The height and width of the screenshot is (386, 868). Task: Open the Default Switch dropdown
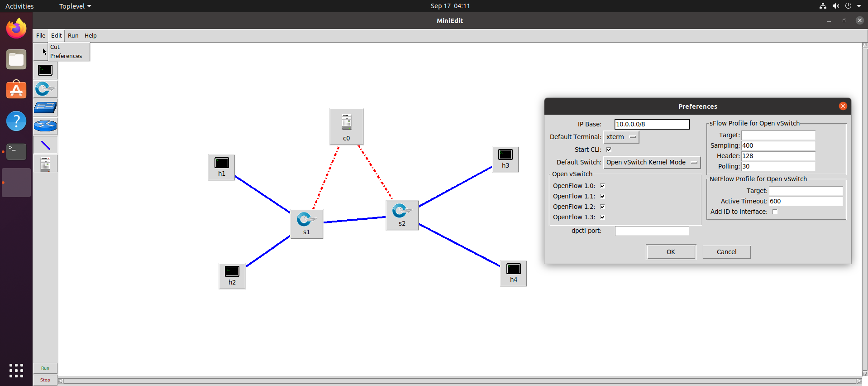pyautogui.click(x=652, y=162)
